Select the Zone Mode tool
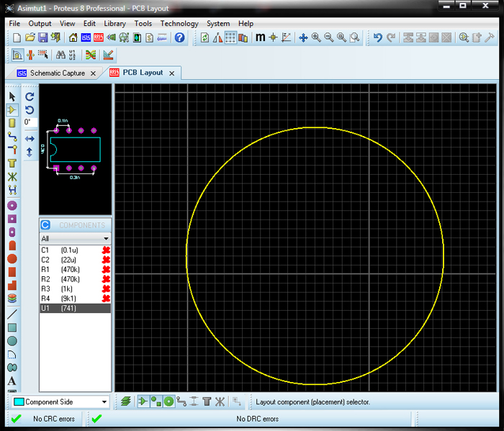The width and height of the screenshot is (504, 431). pos(12,163)
